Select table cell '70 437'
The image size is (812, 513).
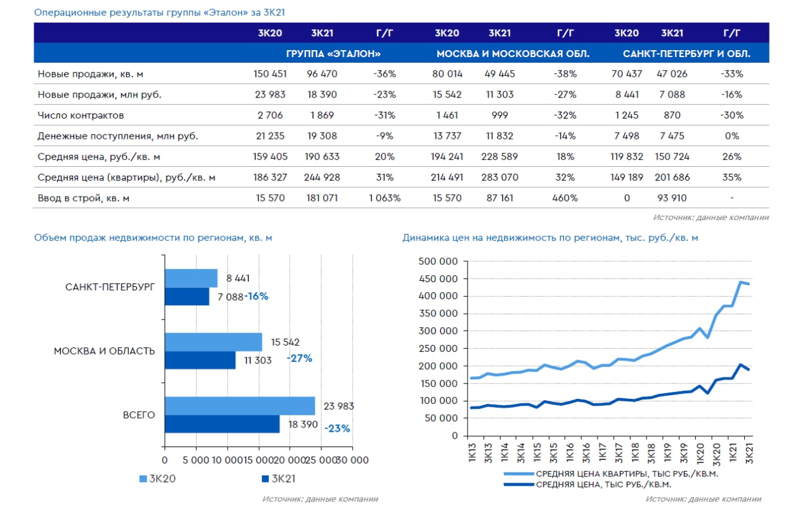tap(626, 74)
